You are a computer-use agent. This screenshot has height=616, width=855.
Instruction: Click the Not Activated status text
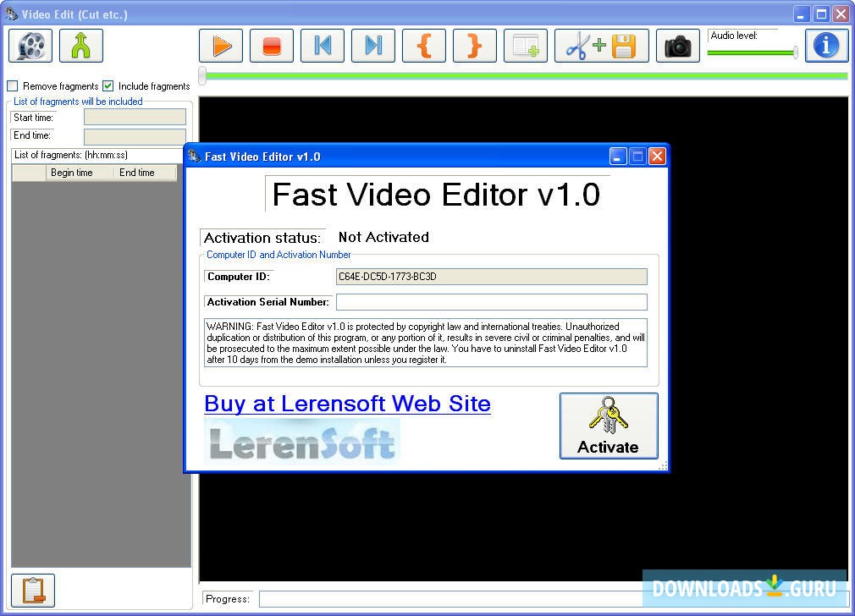tap(383, 237)
